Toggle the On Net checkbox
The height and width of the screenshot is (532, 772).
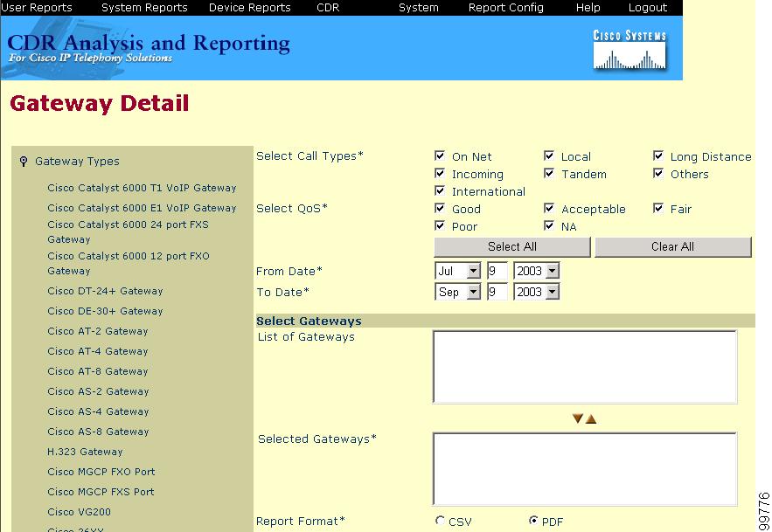click(440, 156)
